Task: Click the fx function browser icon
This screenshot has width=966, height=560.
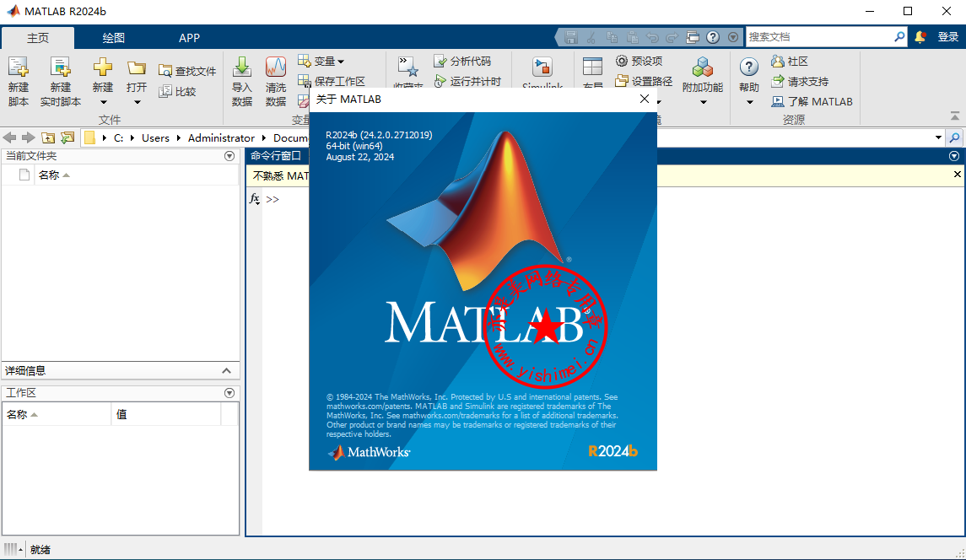Action: click(x=255, y=198)
